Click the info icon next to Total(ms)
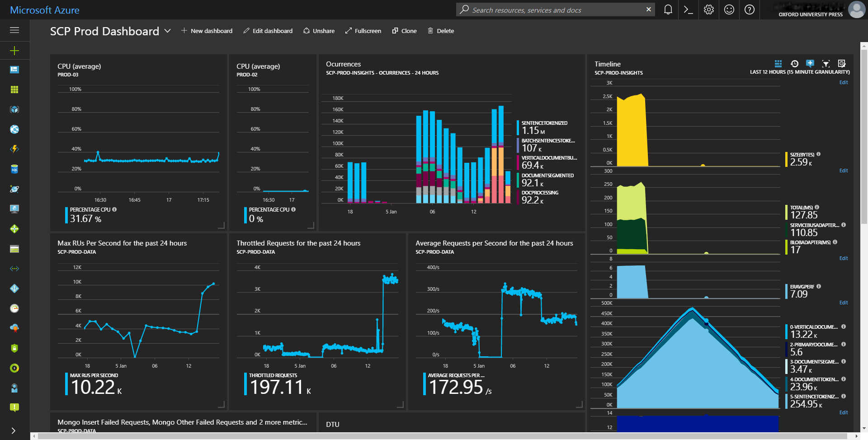 [x=817, y=207]
